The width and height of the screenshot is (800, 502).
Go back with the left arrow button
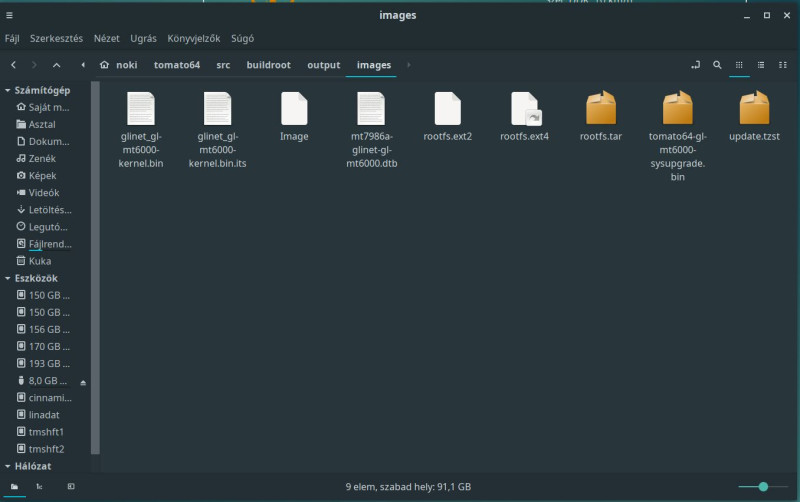[14, 65]
